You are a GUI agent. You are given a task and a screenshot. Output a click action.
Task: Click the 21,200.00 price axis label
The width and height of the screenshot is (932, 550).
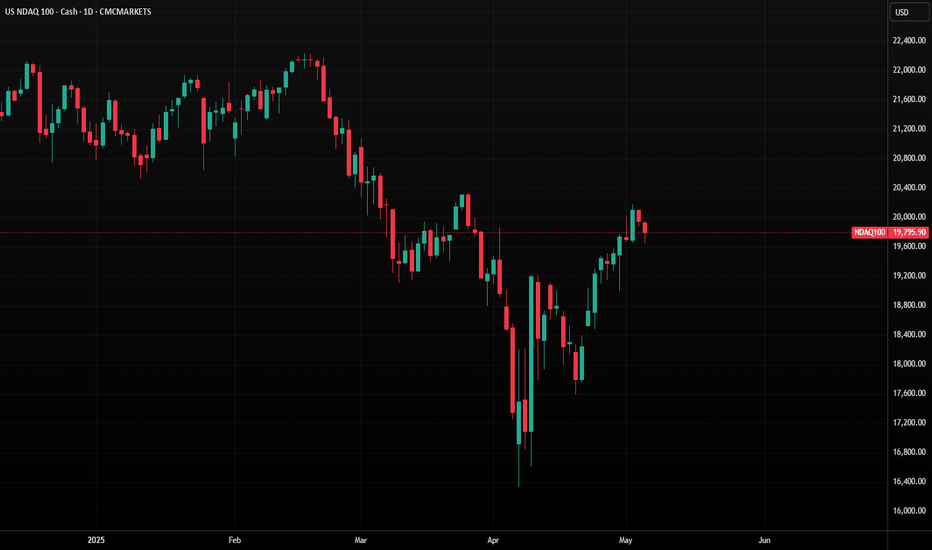pos(909,128)
